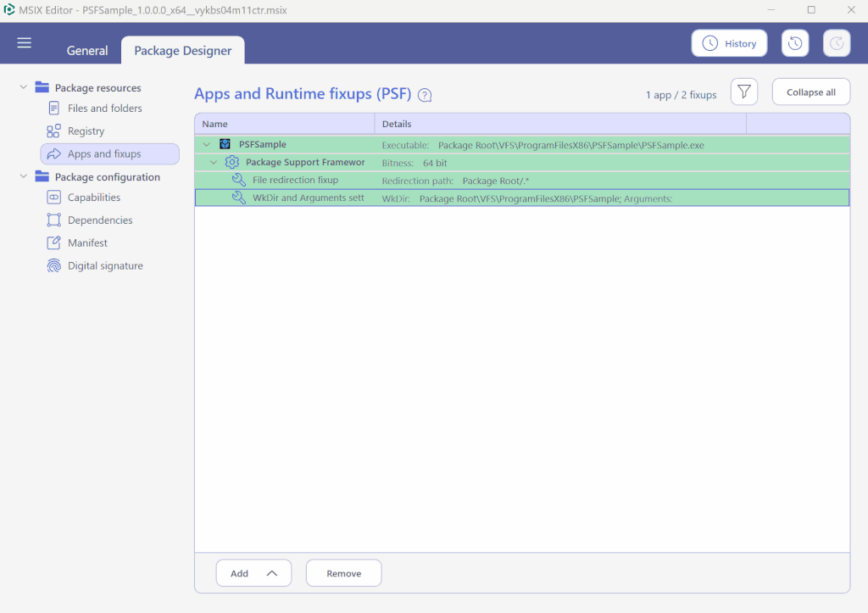Open the Registry section
The height and width of the screenshot is (613, 868).
pyautogui.click(x=86, y=131)
